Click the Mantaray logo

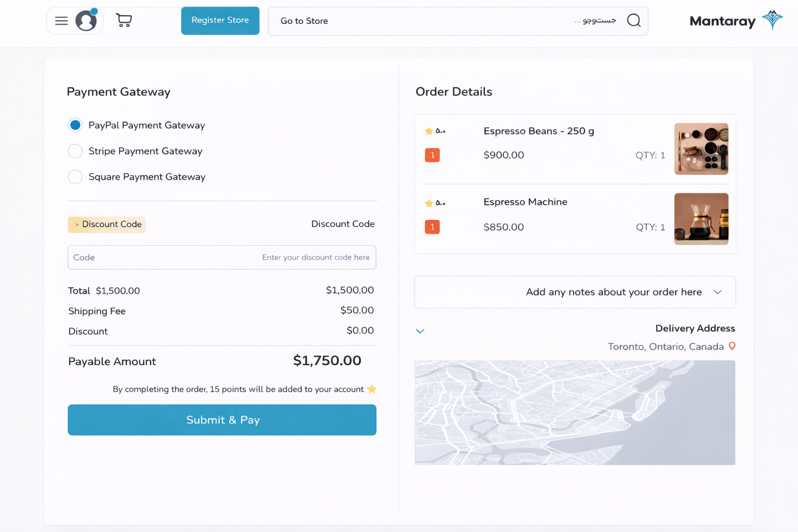point(736,21)
